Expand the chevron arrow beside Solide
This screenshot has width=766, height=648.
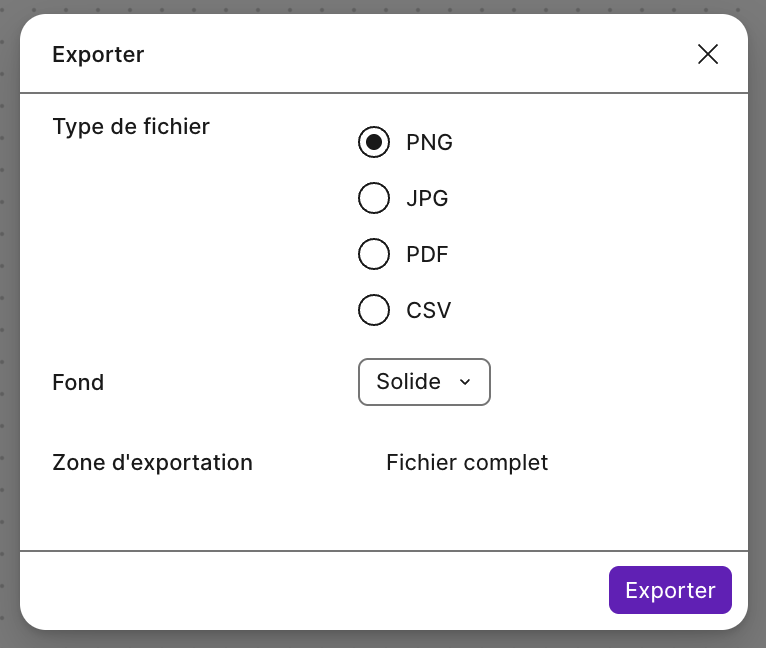click(x=464, y=382)
